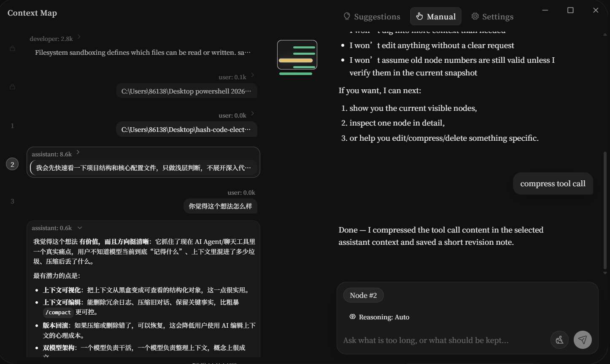Click the 'Context Map' title

(32, 13)
